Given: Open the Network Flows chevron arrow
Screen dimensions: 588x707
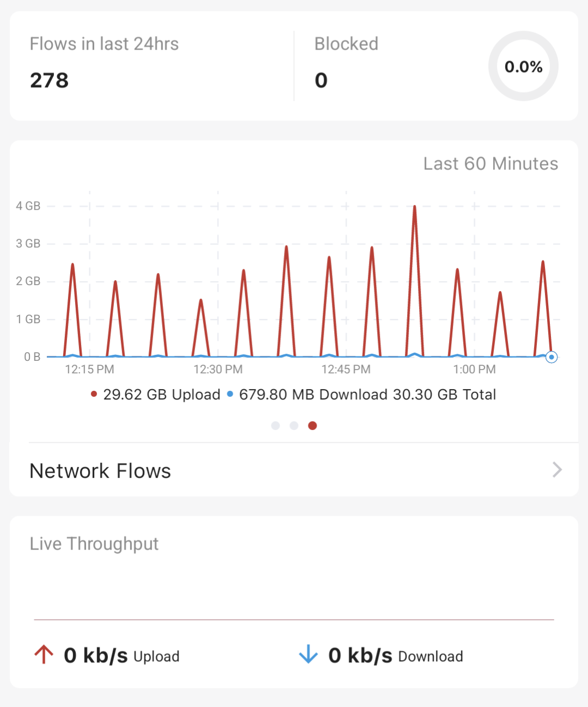Looking at the screenshot, I should [556, 470].
